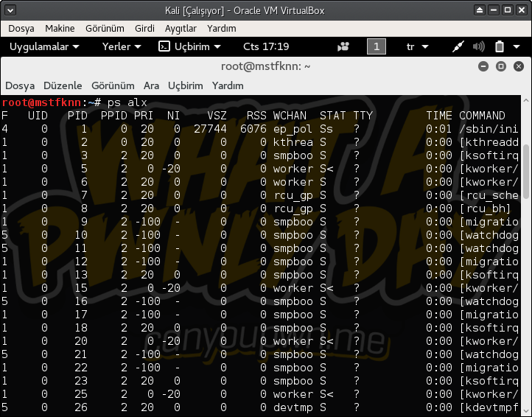Click the battery status icon

click(x=499, y=46)
